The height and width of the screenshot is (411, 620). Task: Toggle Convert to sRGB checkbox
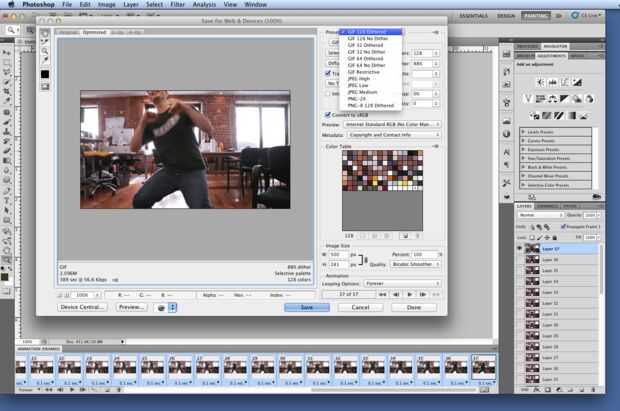pos(328,115)
